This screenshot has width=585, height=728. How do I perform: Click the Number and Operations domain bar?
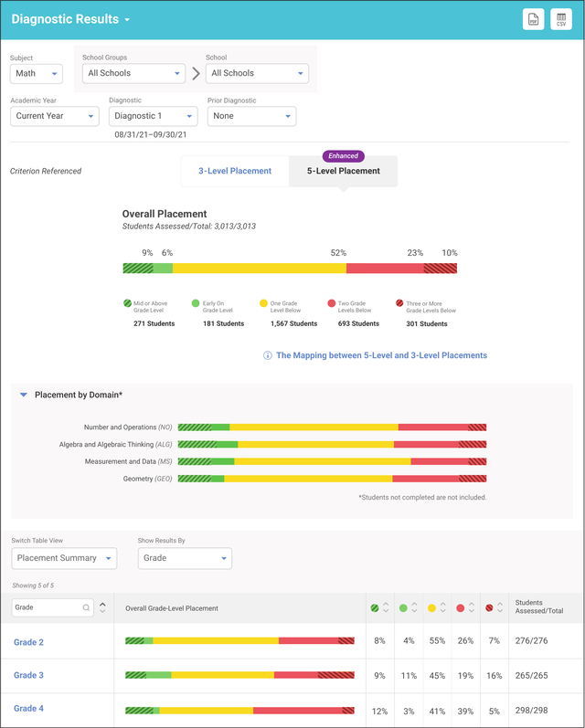(332, 427)
